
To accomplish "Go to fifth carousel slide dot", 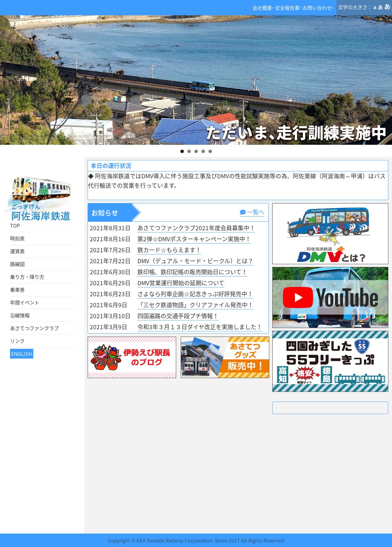I will click(210, 151).
